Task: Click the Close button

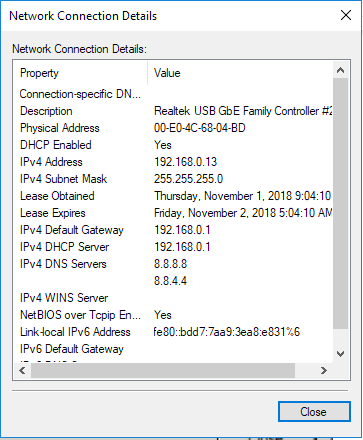Action: click(314, 412)
